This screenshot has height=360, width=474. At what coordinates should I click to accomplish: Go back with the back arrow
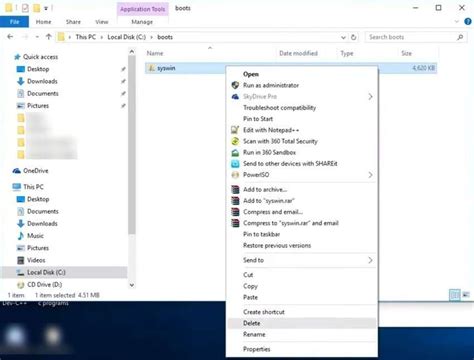(10, 37)
